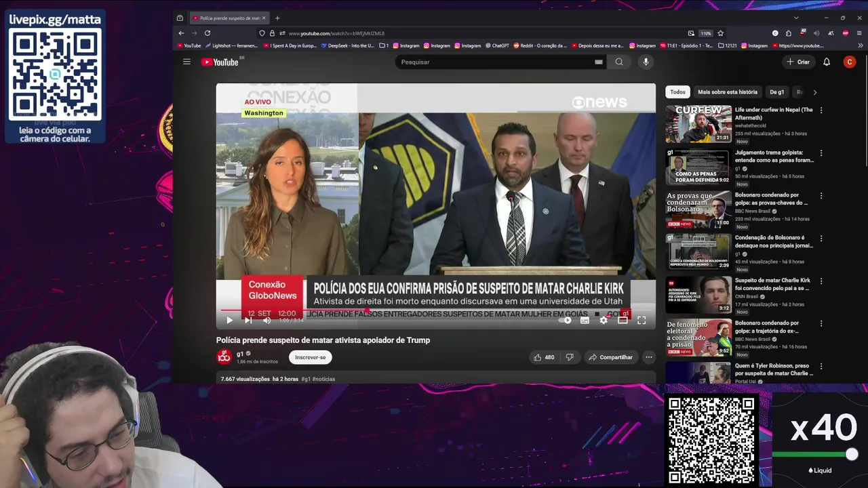The width and height of the screenshot is (868, 488).
Task: Open Firefox application hamburger menu
Action: [x=859, y=33]
